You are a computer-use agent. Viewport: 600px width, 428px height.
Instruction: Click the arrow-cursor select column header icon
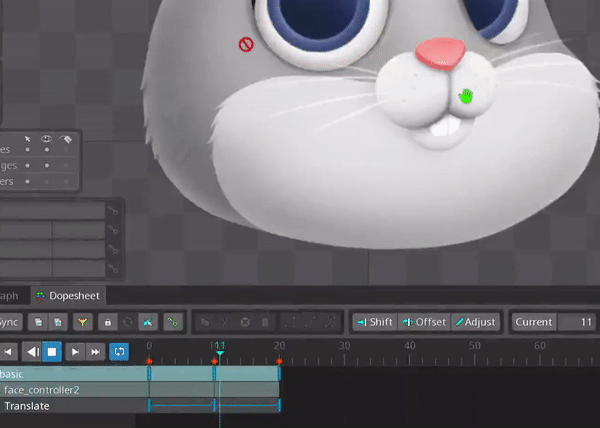[28, 138]
